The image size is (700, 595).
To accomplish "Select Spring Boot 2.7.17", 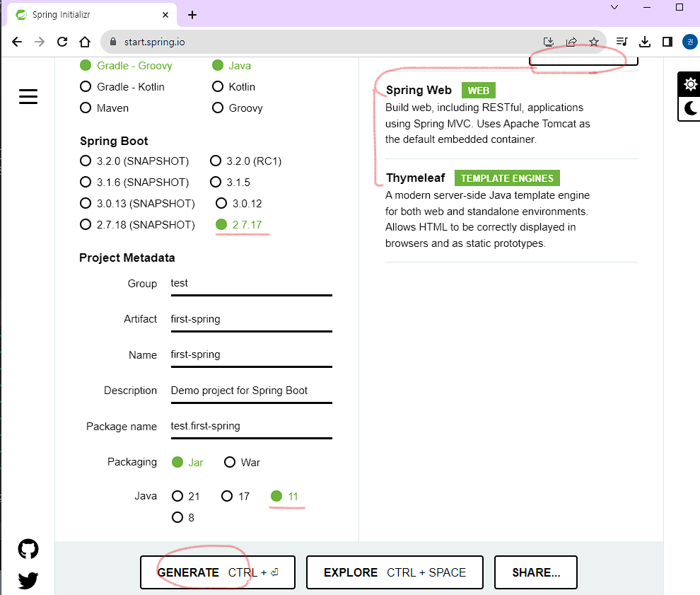I will pos(239,225).
